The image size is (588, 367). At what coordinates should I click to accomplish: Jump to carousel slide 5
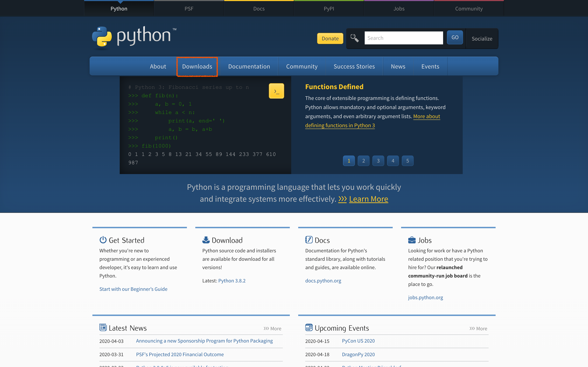(407, 161)
